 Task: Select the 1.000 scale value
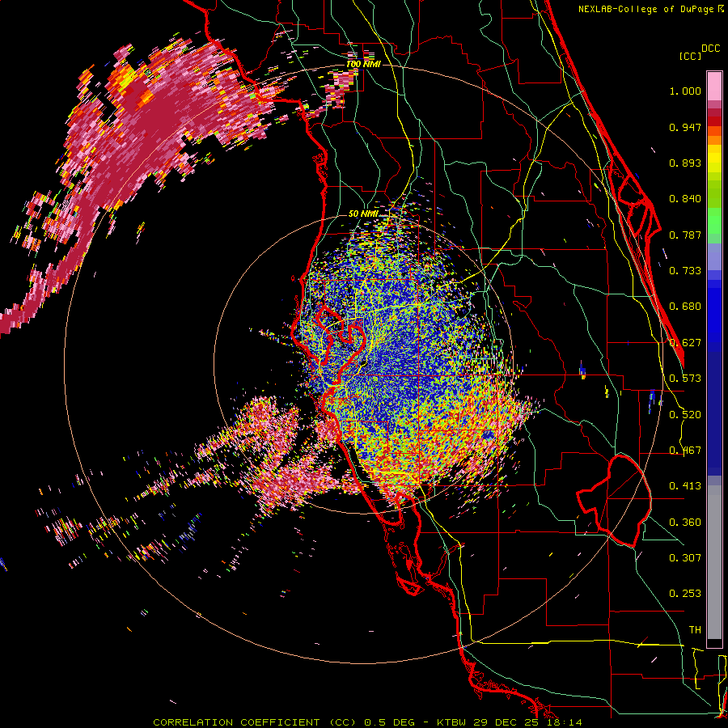click(x=685, y=91)
